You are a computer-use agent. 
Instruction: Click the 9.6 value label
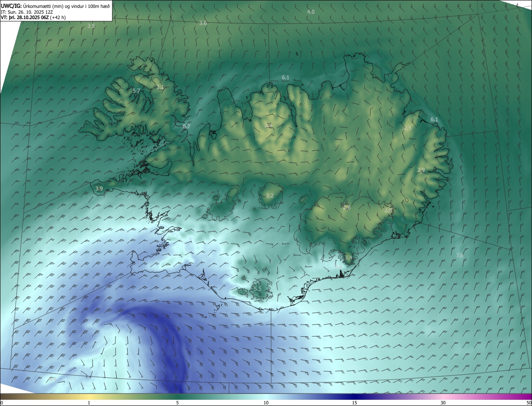[338, 267]
